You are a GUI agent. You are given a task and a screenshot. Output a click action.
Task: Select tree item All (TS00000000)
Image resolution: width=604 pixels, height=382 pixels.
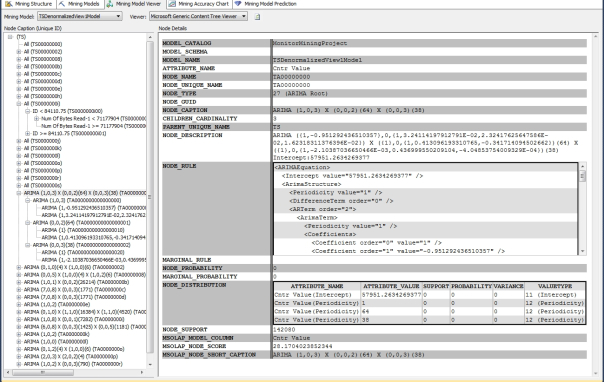click(x=43, y=44)
